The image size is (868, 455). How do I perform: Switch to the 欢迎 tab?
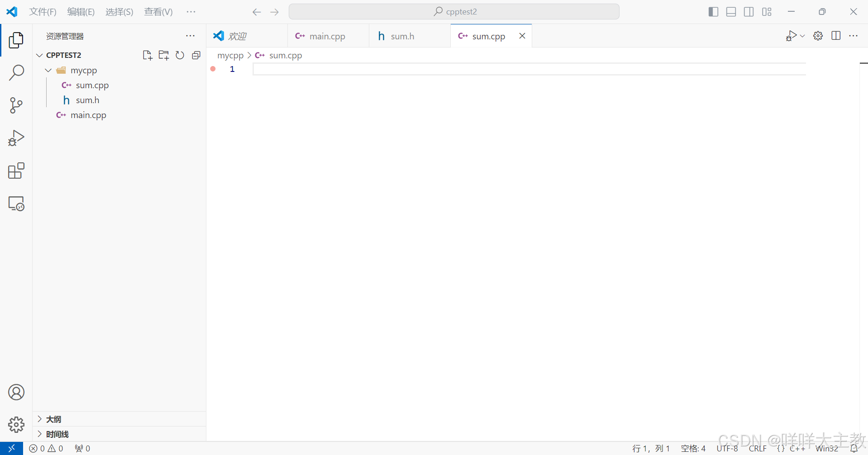coord(247,36)
